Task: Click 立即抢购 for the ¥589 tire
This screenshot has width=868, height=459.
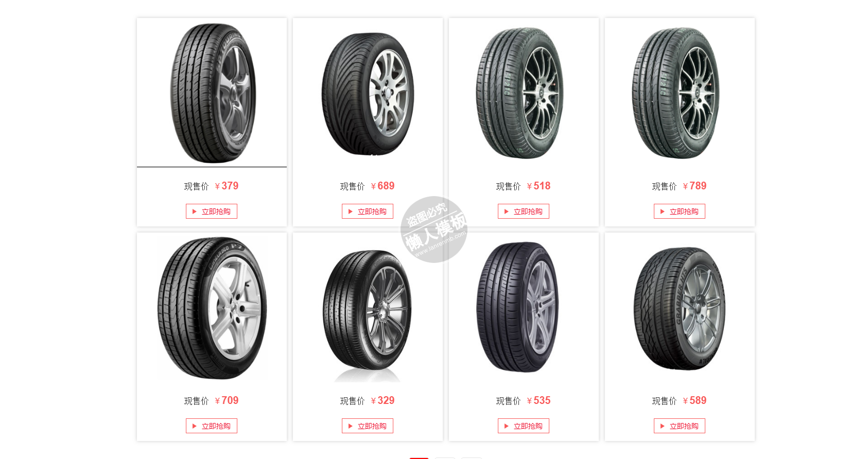Action: coord(680,426)
